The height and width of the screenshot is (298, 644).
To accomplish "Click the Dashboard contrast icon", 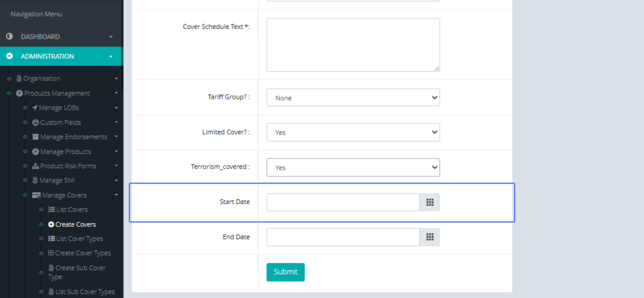I will point(9,36).
